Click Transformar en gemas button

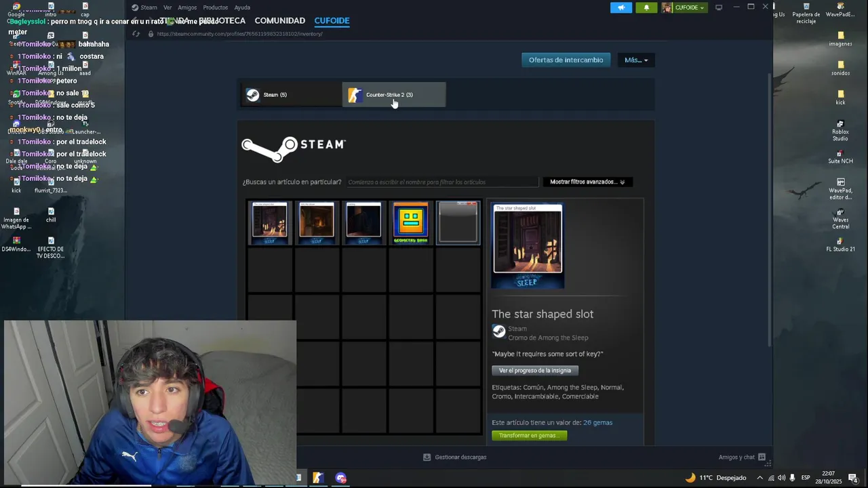point(529,435)
